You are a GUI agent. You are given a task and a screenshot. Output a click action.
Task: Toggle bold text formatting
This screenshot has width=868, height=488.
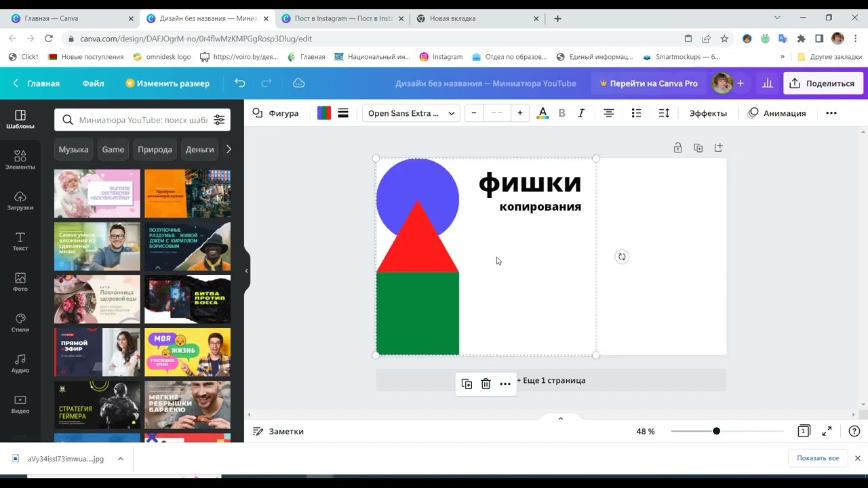pos(561,113)
